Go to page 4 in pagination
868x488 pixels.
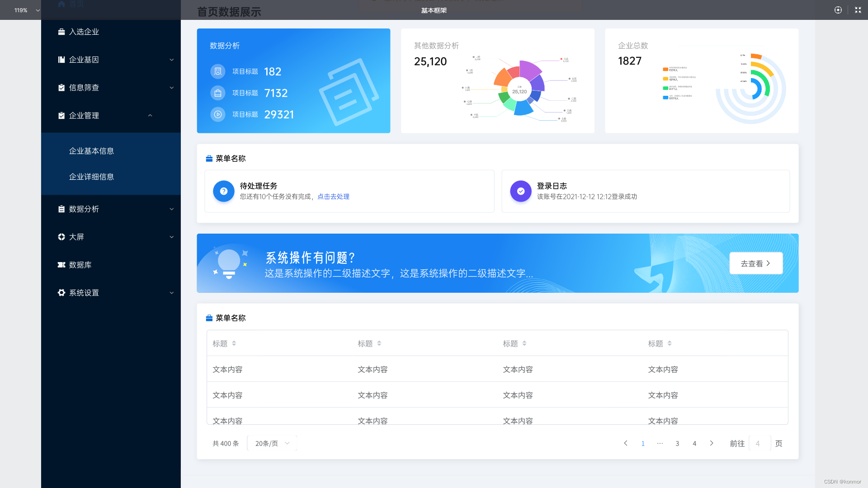click(694, 443)
